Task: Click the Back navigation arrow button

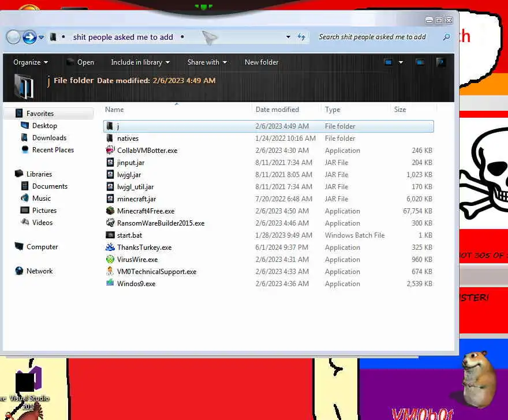Action: coord(14,37)
